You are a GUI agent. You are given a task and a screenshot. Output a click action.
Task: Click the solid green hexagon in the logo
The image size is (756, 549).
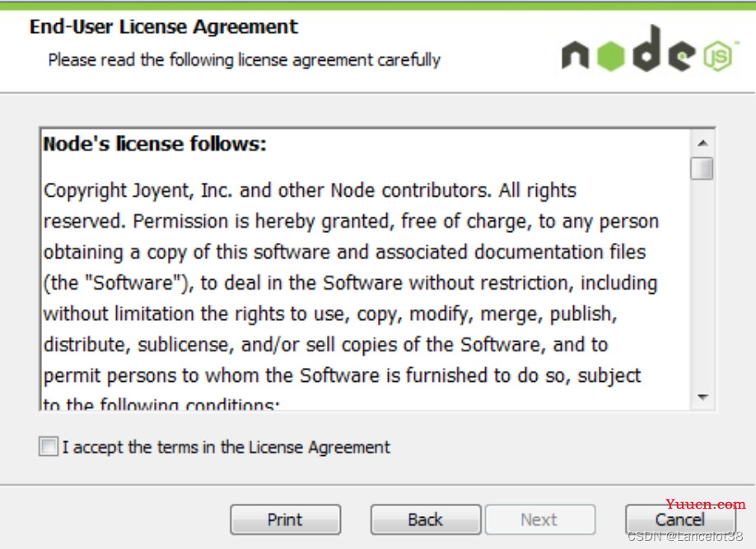pyautogui.click(x=611, y=57)
